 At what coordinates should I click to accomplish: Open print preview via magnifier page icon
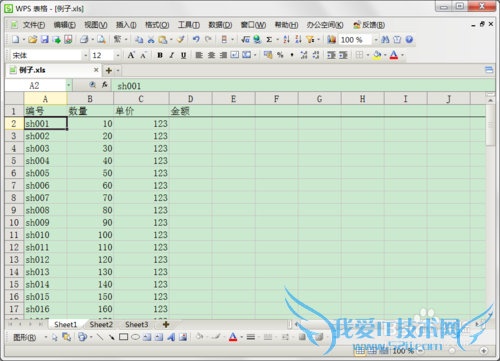coord(101,39)
